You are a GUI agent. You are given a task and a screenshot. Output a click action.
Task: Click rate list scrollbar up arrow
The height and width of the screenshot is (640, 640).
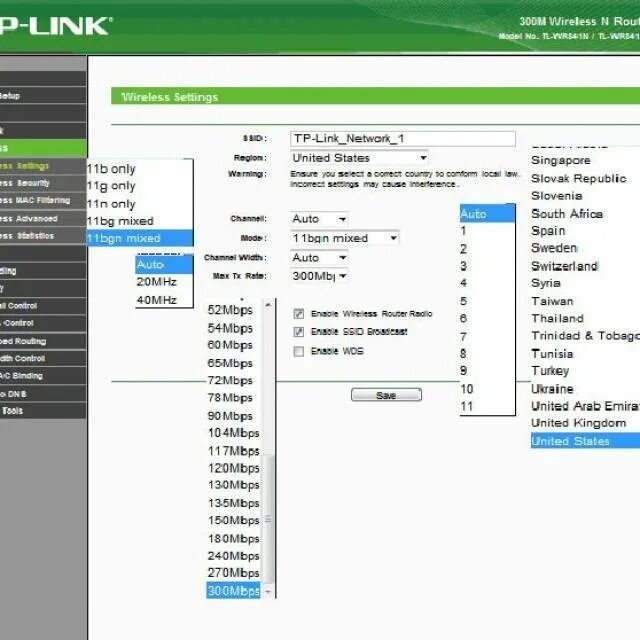(268, 305)
